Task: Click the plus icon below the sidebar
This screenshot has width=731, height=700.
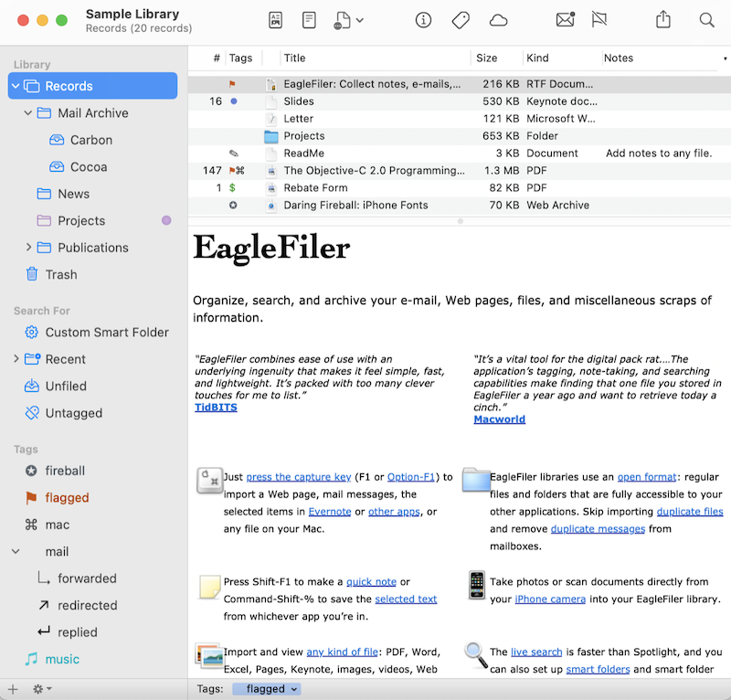Action: [13, 688]
